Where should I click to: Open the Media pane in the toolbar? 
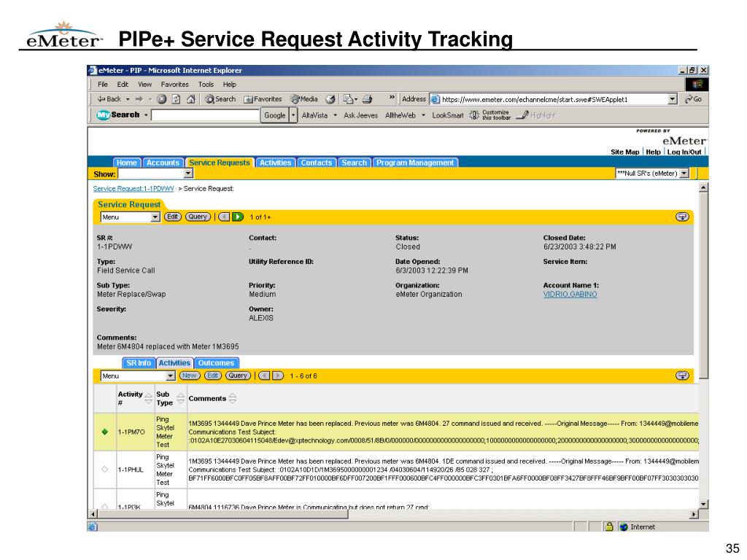(304, 99)
